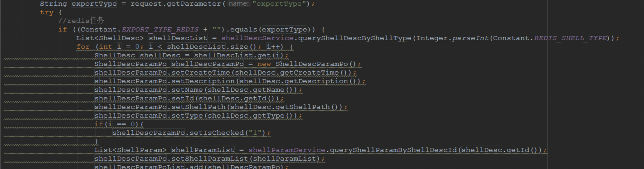
Task: Click the shellParamService field reference
Action: point(287,150)
